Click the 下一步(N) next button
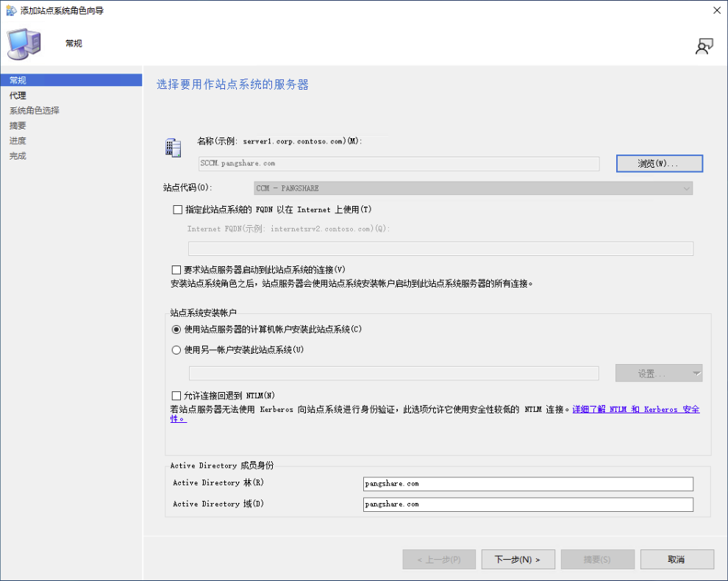The height and width of the screenshot is (581, 728). (518, 559)
